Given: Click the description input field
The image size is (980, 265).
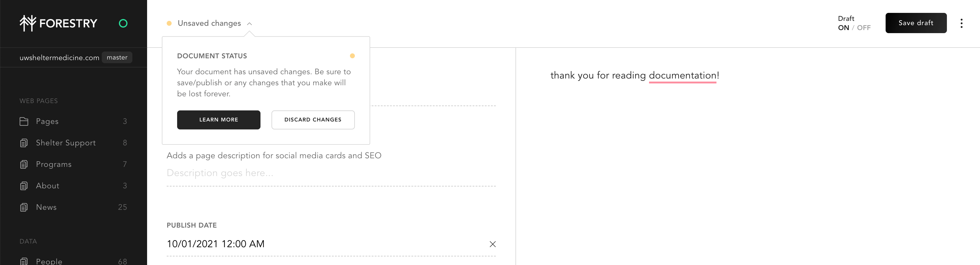Looking at the screenshot, I should pyautogui.click(x=330, y=173).
